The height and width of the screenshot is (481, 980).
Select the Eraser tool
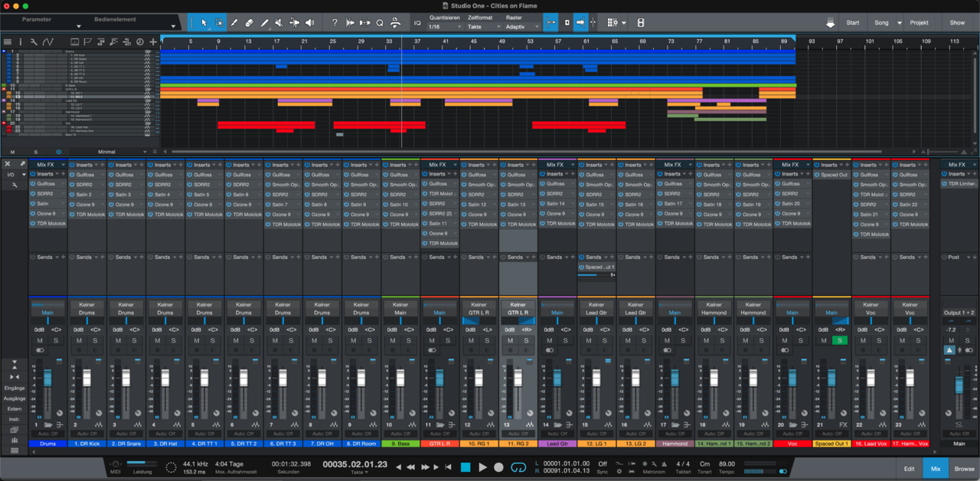tap(249, 23)
